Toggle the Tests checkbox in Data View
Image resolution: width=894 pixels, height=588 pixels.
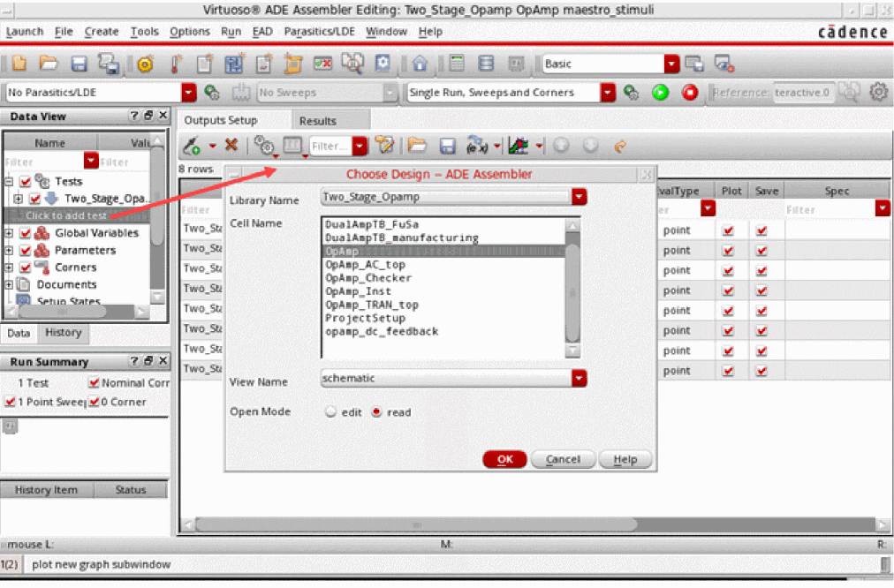tap(26, 182)
